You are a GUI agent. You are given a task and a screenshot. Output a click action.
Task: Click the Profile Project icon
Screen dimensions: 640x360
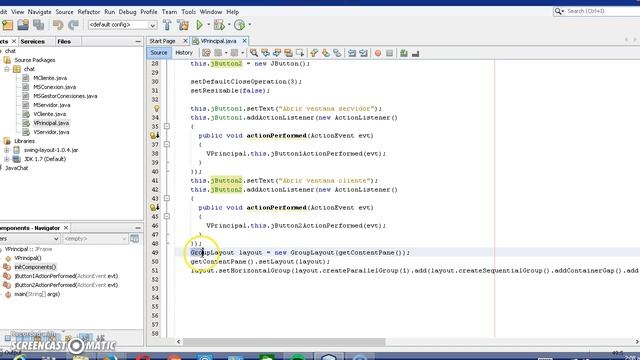coord(240,25)
